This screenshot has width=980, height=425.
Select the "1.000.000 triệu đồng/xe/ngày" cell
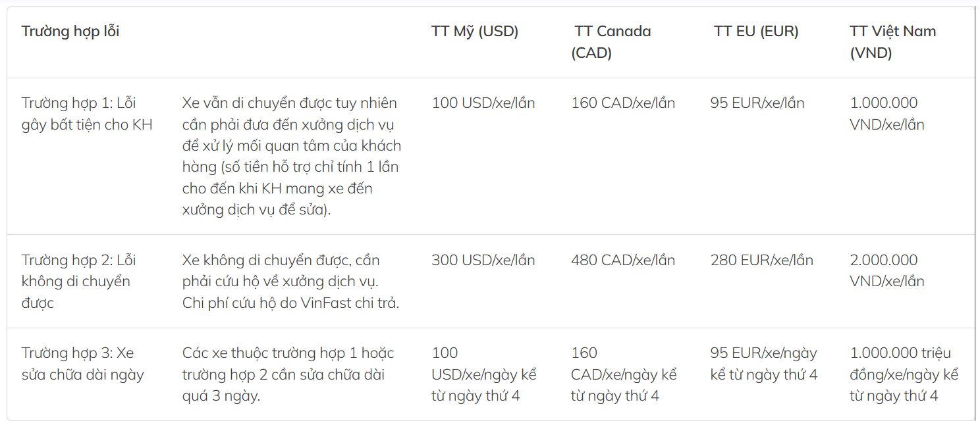[904, 374]
